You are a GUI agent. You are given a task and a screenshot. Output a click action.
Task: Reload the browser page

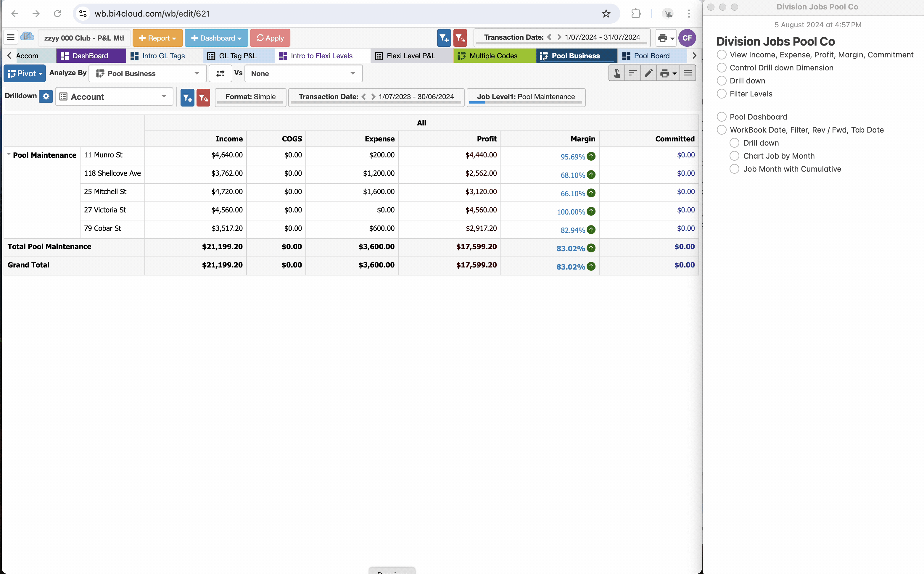[57, 14]
